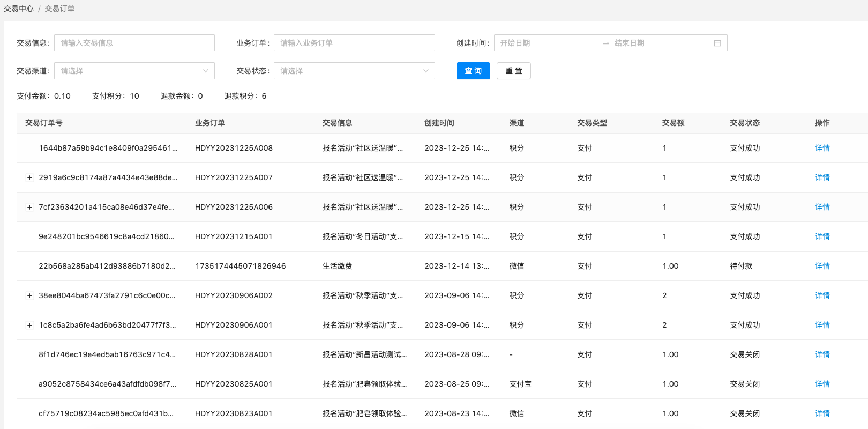Viewport: 868px width, 429px height.
Task: Click the 待付款 status cell
Action: pyautogui.click(x=741, y=266)
